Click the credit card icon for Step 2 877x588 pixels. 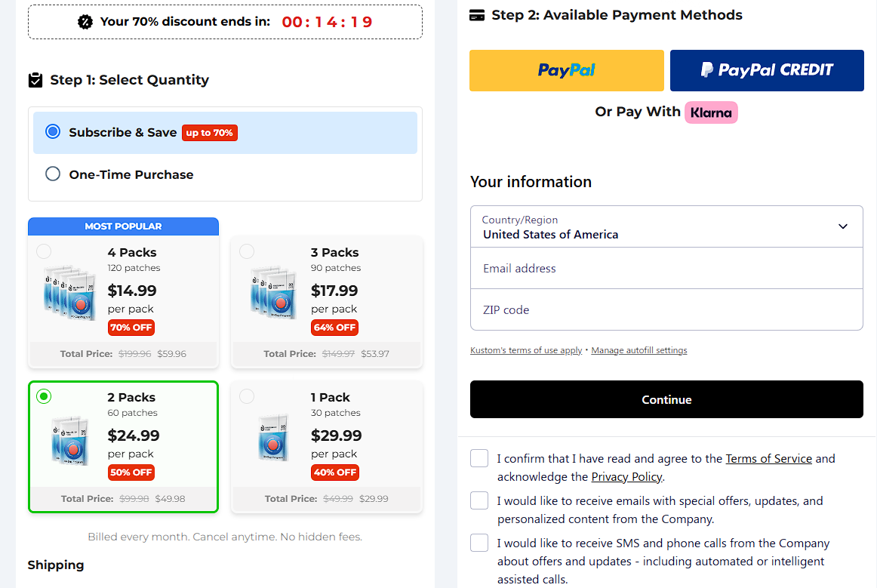pos(477,15)
